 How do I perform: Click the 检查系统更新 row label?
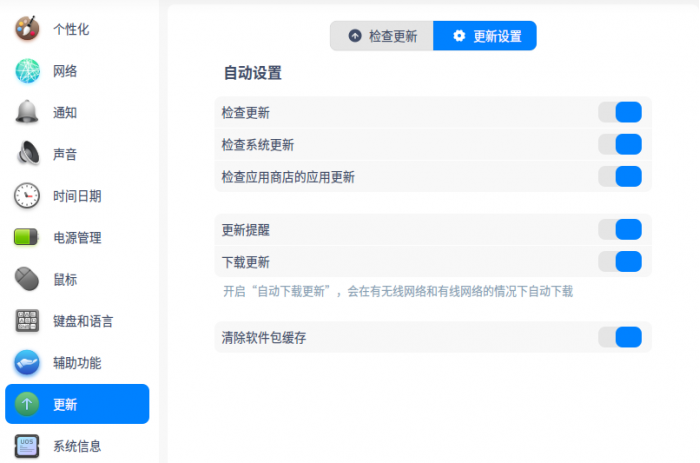click(258, 145)
